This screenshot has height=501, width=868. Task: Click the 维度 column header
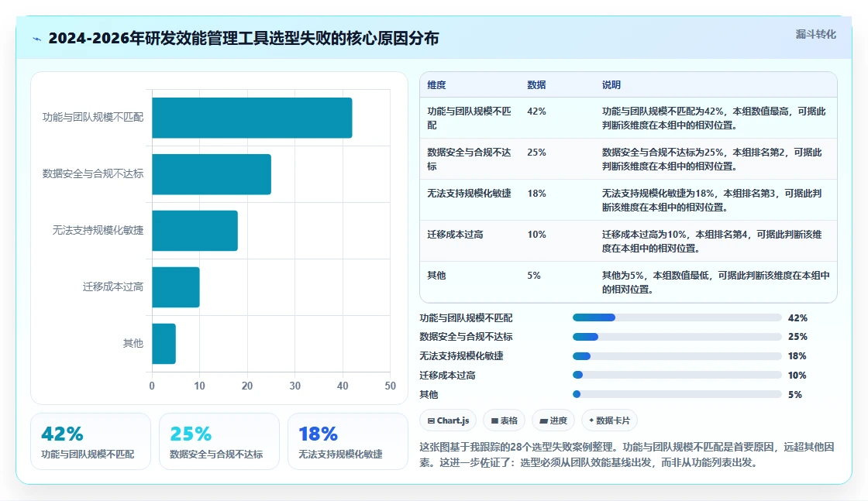coord(436,84)
